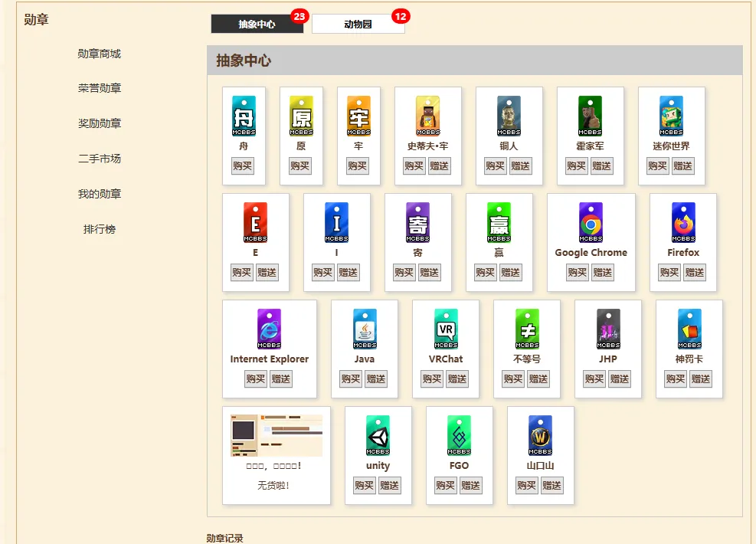Click the sold-out medal thumbnail image
This screenshot has height=544, width=756.
(277, 435)
